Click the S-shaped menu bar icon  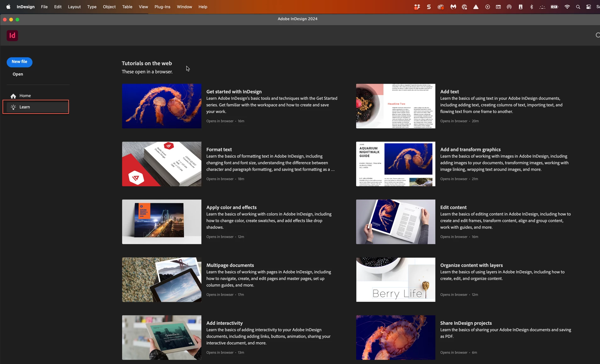[x=429, y=7]
